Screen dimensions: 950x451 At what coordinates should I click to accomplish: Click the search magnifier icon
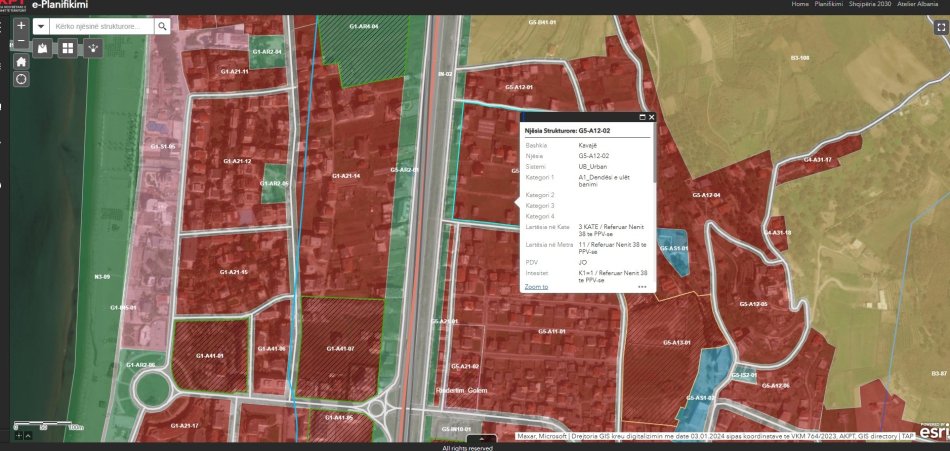click(x=162, y=27)
